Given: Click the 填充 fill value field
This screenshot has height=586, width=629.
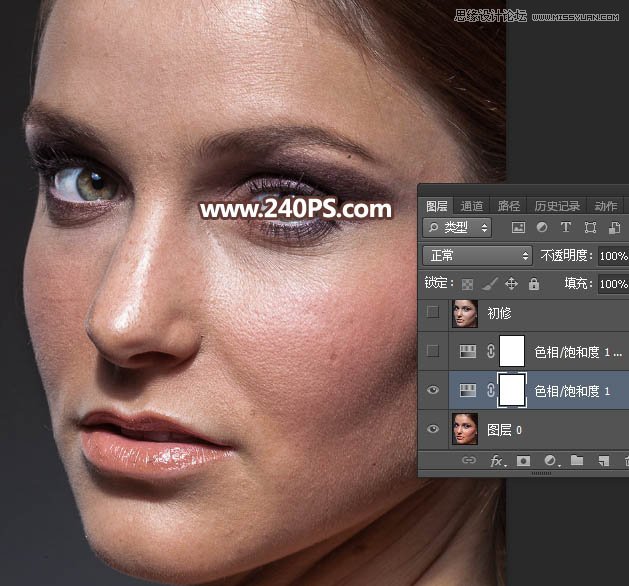Looking at the screenshot, I should [613, 284].
